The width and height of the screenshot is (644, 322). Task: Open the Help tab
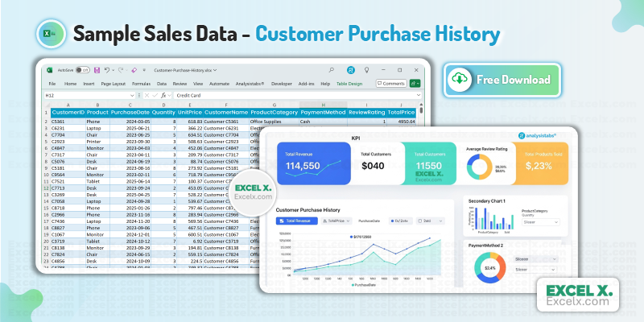coord(325,84)
